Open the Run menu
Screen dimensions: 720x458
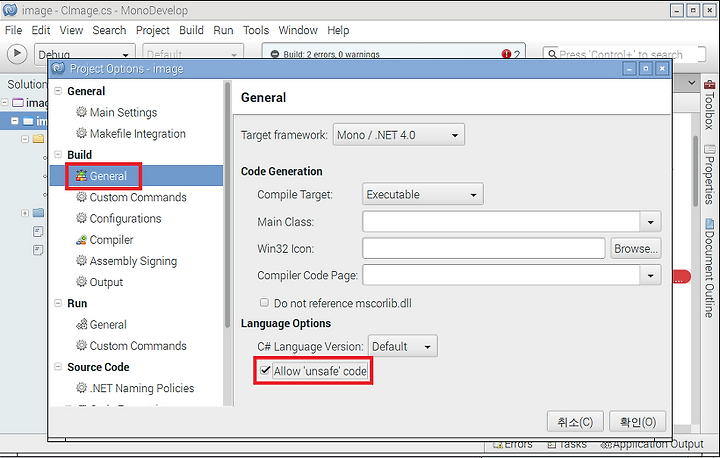click(223, 30)
